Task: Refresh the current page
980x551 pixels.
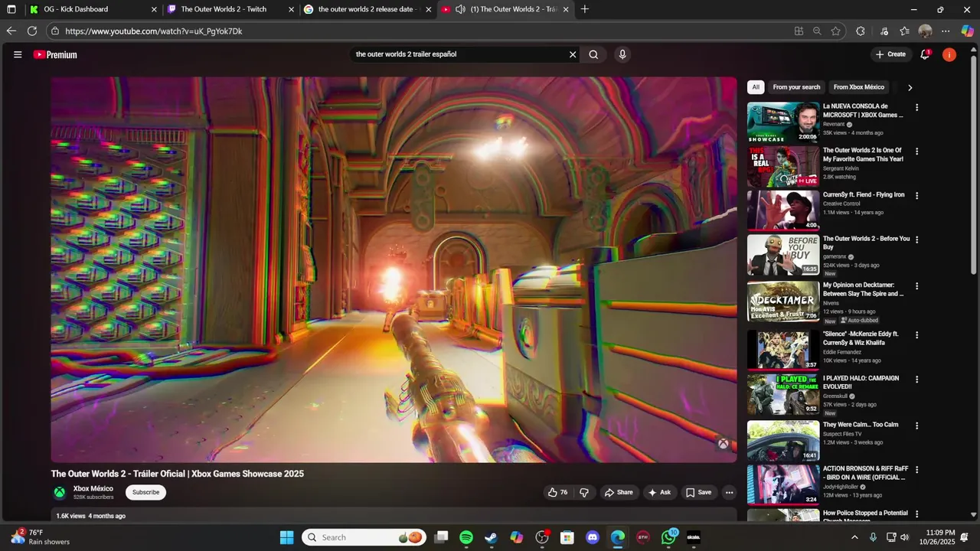Action: [x=32, y=31]
